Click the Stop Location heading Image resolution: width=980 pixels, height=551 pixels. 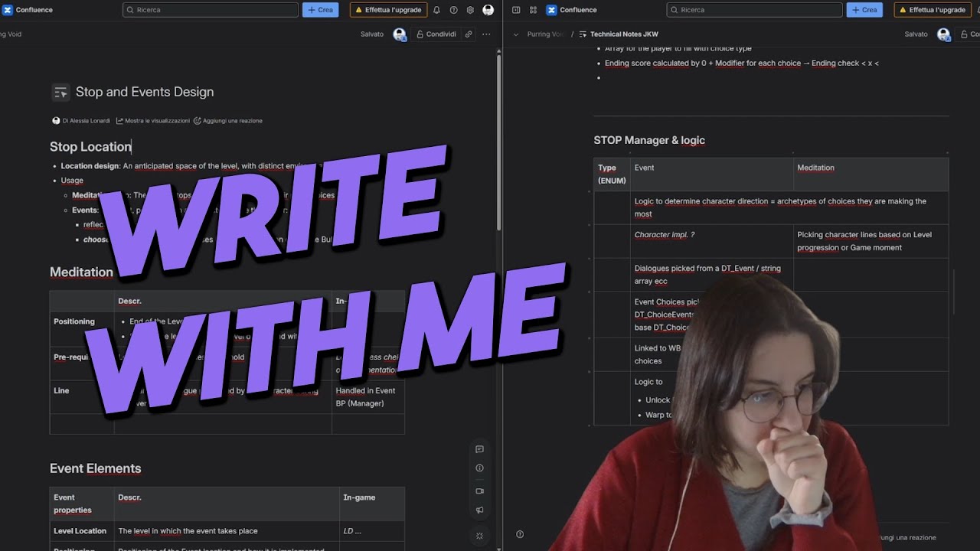90,147
